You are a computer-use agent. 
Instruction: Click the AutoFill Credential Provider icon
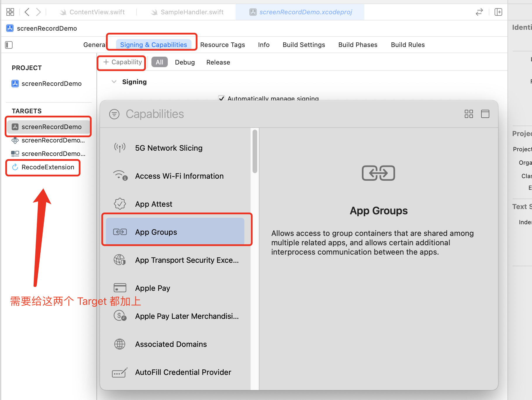120,372
